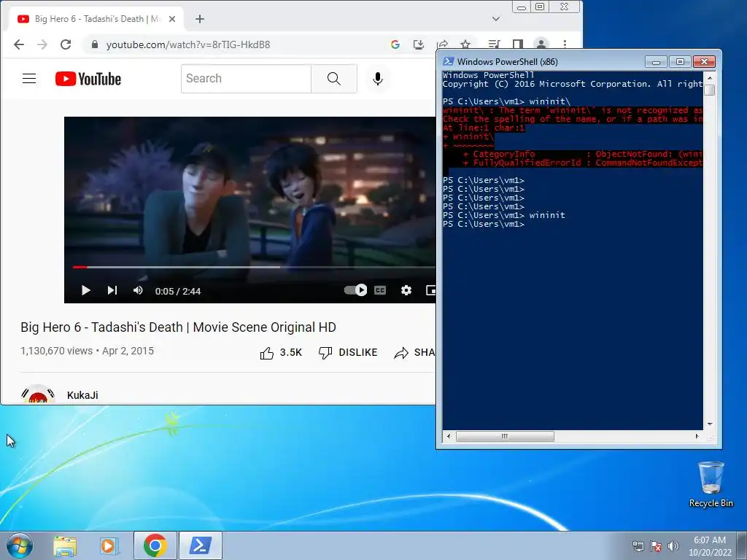Open Chrome tab search chevron

click(496, 19)
